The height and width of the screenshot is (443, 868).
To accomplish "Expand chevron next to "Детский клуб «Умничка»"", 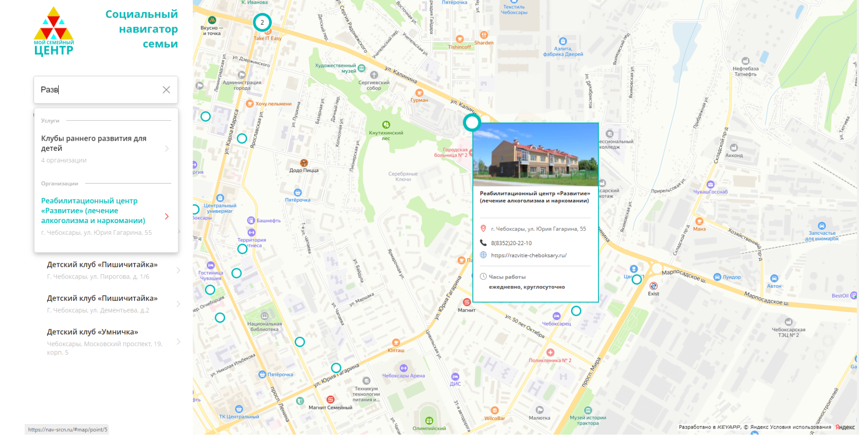I will pos(178,341).
